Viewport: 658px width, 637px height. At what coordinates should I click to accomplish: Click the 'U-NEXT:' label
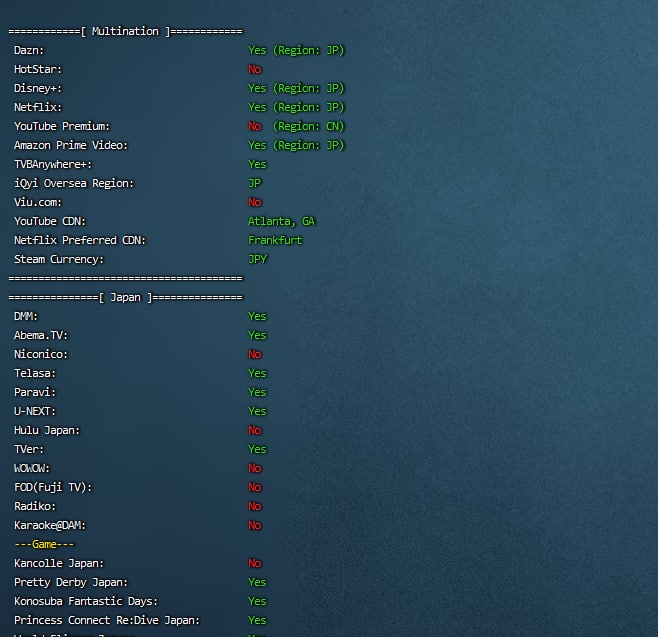point(35,411)
